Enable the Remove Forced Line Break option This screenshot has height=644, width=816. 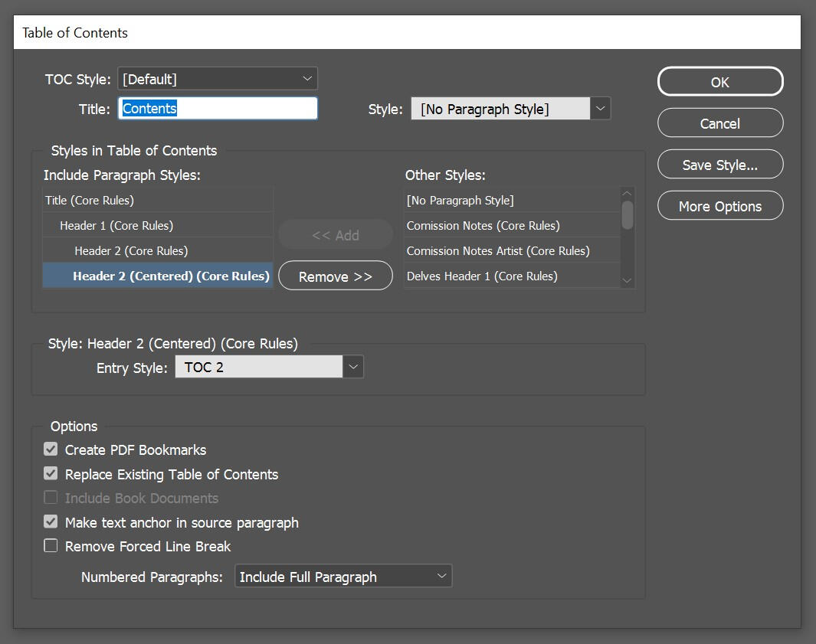pyautogui.click(x=51, y=545)
